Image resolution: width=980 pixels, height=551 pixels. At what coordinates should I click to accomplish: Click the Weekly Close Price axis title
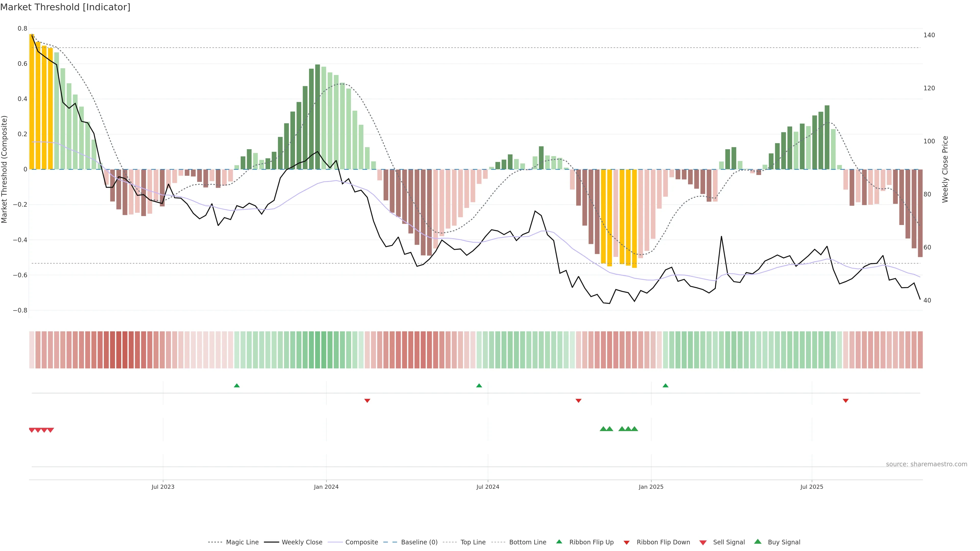point(945,169)
